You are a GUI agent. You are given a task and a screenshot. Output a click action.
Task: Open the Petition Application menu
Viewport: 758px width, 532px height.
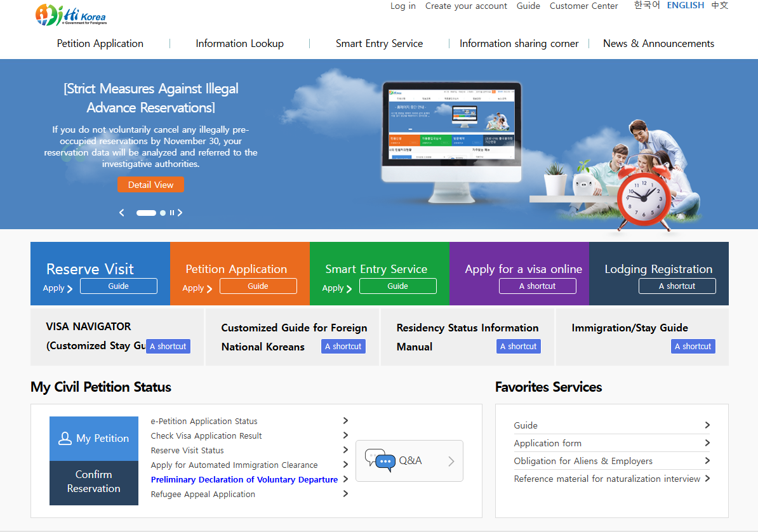coord(99,43)
